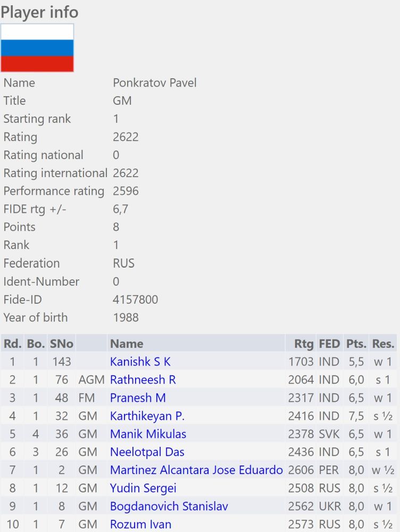
Task: Click the Res. column header
Action: click(383, 344)
